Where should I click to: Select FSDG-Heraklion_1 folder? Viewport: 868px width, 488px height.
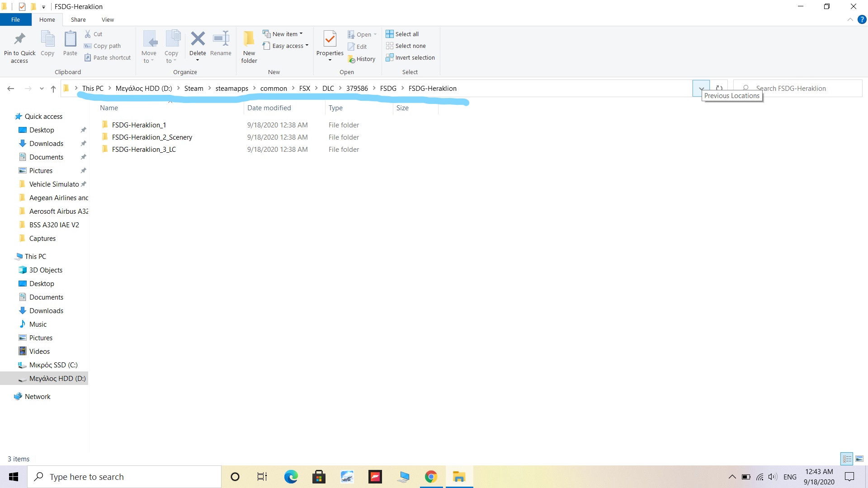click(x=139, y=125)
